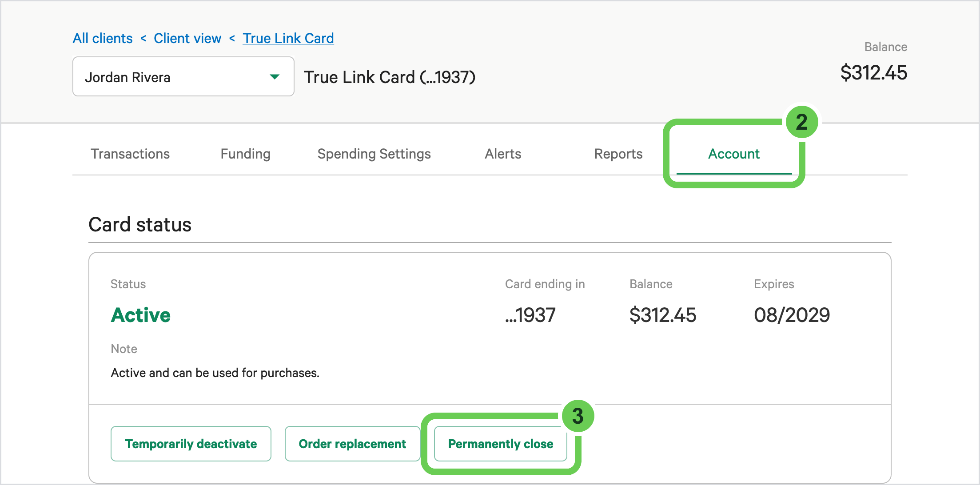Click the note 'Active and can be used for purchases.'
The width and height of the screenshot is (980, 485).
[215, 373]
